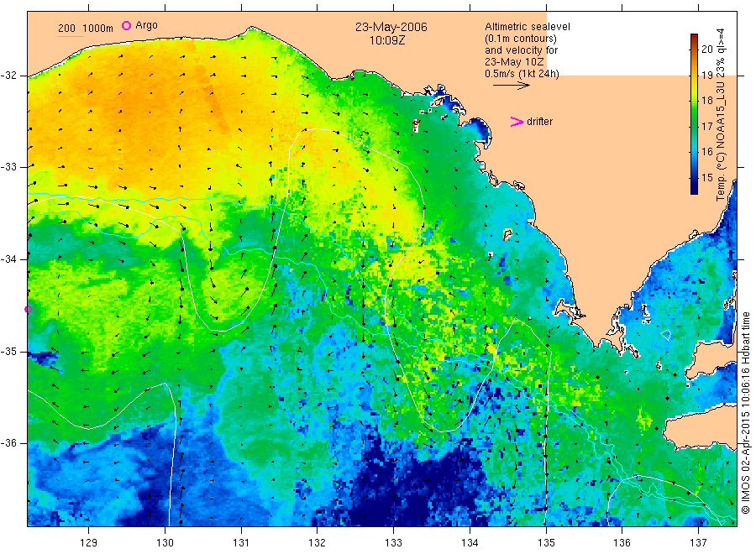Click the 18 label on temperature scale

(x=706, y=100)
